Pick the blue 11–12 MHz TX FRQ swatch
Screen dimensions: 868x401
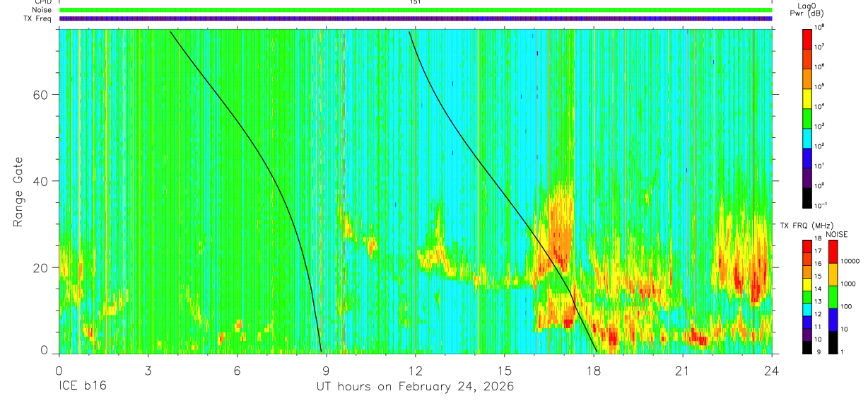[x=807, y=321]
